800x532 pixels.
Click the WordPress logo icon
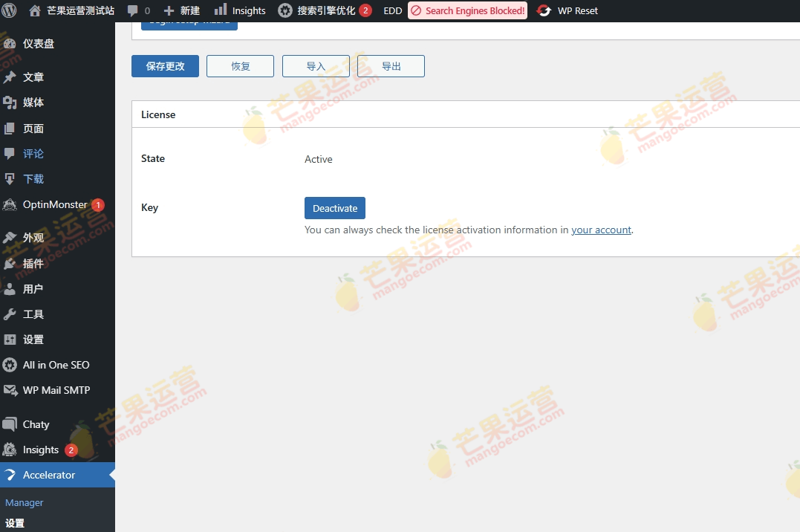[10, 10]
